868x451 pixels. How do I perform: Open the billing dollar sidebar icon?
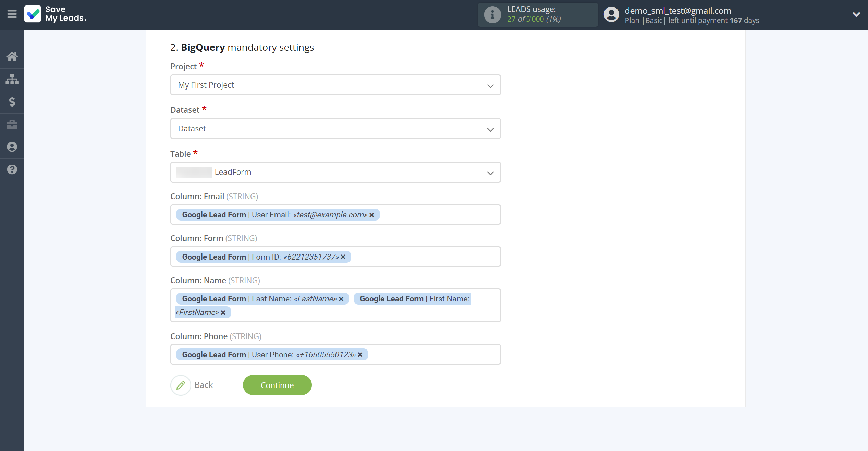pyautogui.click(x=12, y=102)
